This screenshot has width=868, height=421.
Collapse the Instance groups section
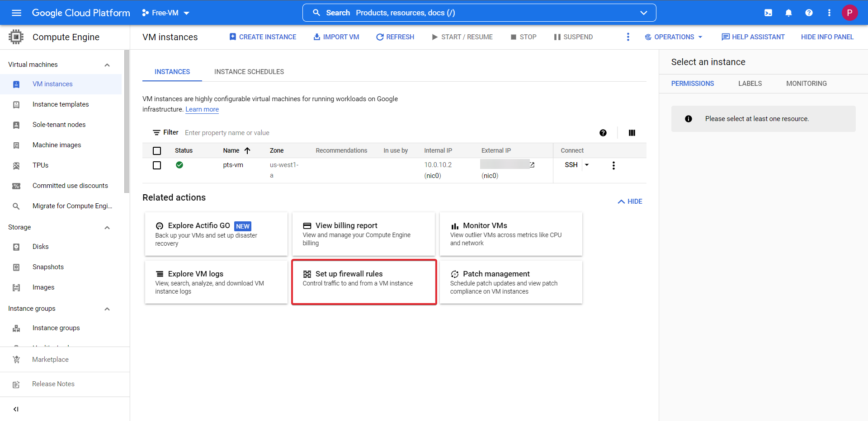tap(107, 309)
